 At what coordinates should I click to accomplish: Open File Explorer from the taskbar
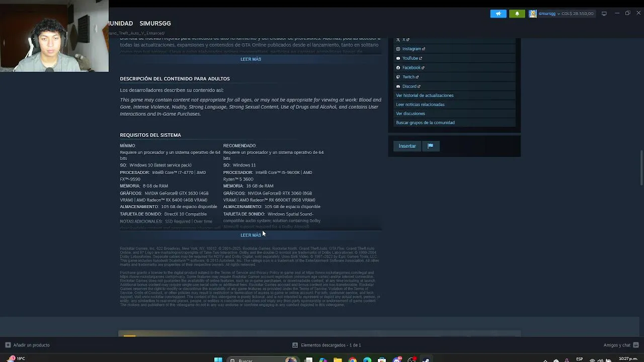[338, 360]
